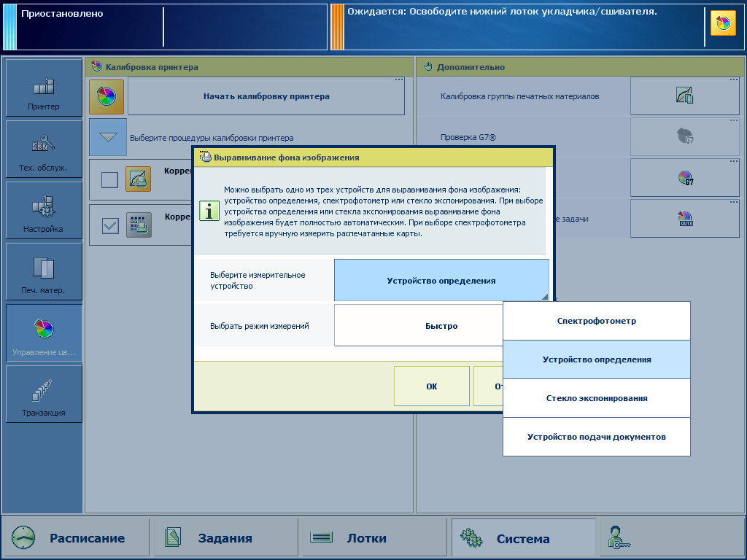Select Устройство подачи документов option
Viewport: 747px width, 560px height.
pos(596,437)
